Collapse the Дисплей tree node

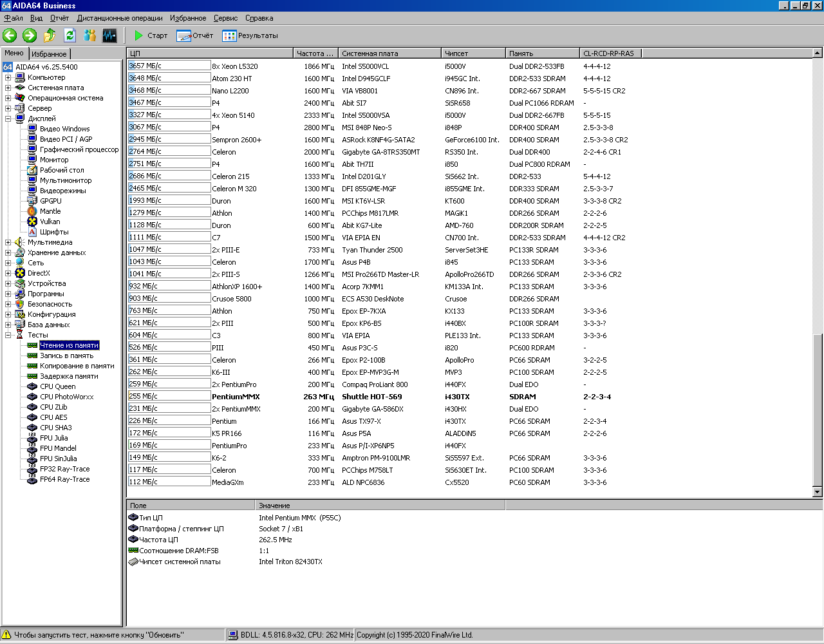8,118
